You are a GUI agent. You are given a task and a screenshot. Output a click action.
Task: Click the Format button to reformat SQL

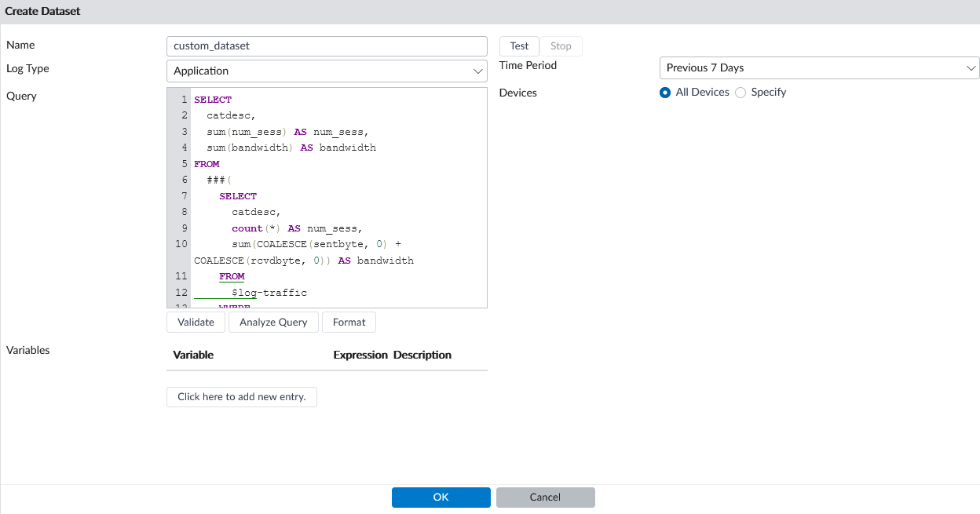[349, 322]
